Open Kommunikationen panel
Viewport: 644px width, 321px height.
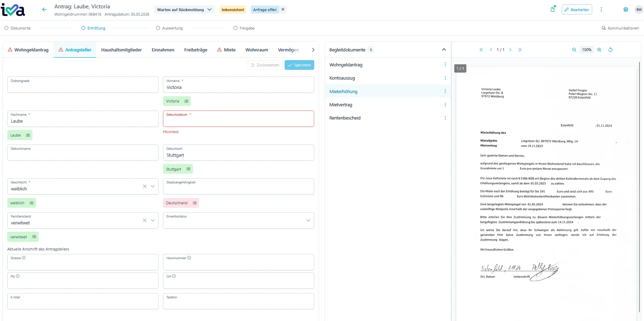620,28
